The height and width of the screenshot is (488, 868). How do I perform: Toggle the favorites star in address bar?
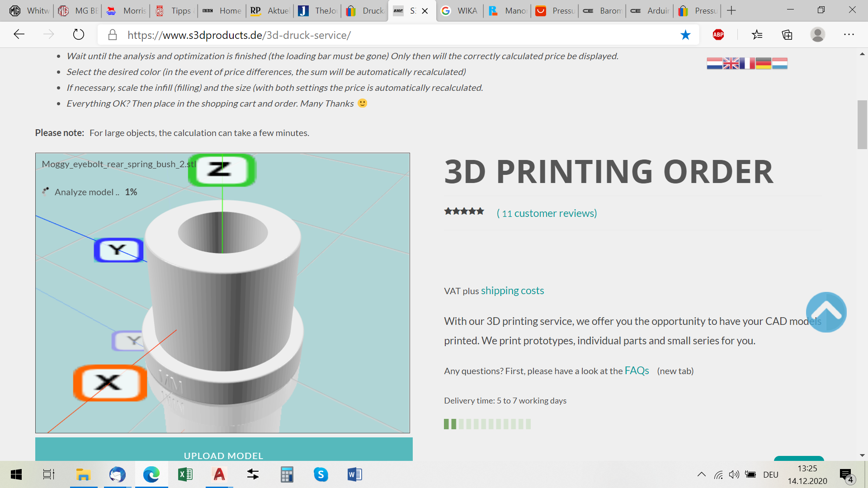[685, 35]
